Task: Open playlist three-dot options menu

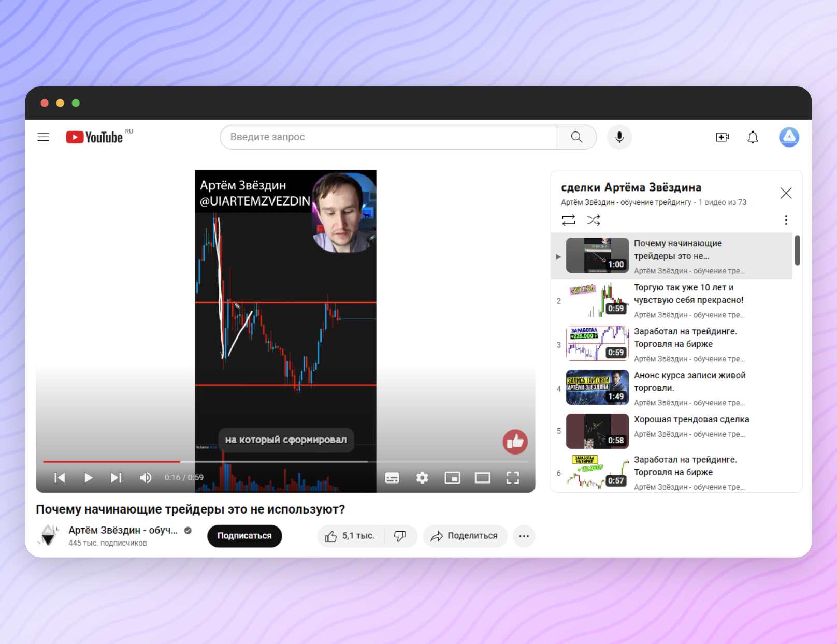Action: pos(786,220)
